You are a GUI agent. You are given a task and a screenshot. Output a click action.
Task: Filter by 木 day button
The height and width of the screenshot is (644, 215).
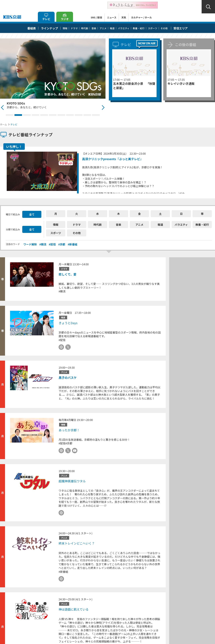click(118, 214)
